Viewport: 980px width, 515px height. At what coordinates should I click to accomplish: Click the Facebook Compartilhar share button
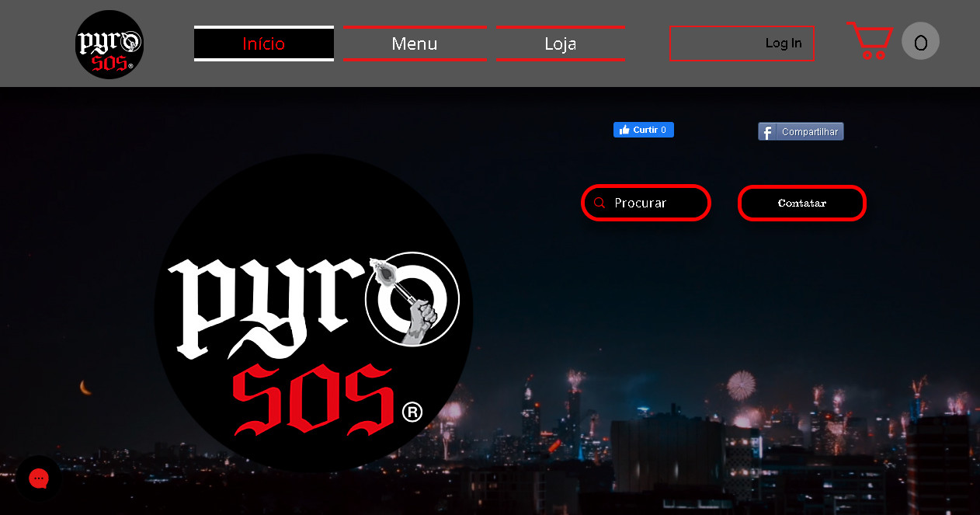(801, 131)
